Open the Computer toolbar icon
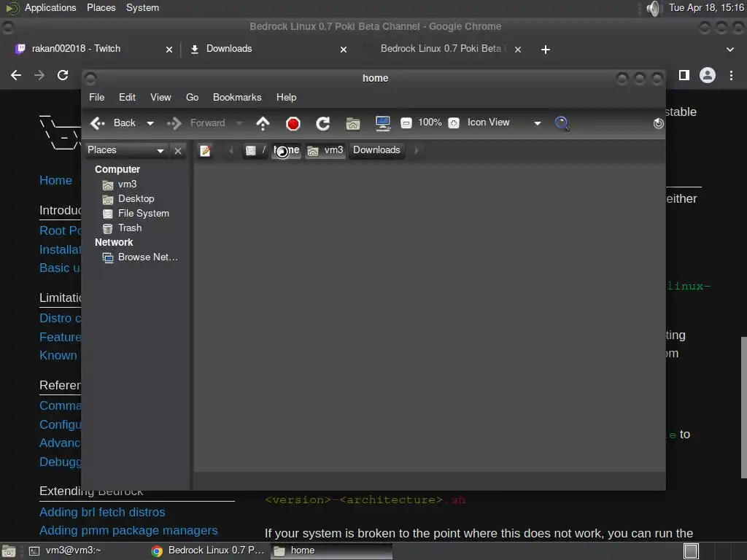Viewport: 747px width, 560px height. click(x=382, y=123)
